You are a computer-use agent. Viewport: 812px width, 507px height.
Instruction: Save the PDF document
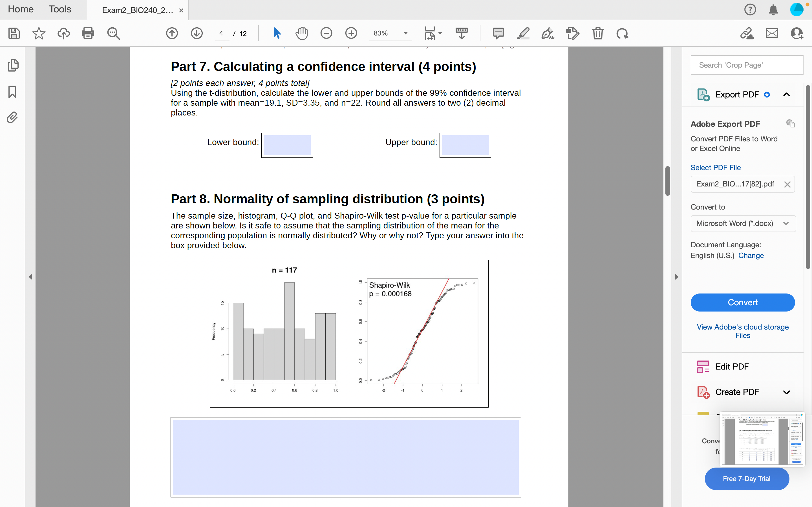(14, 33)
